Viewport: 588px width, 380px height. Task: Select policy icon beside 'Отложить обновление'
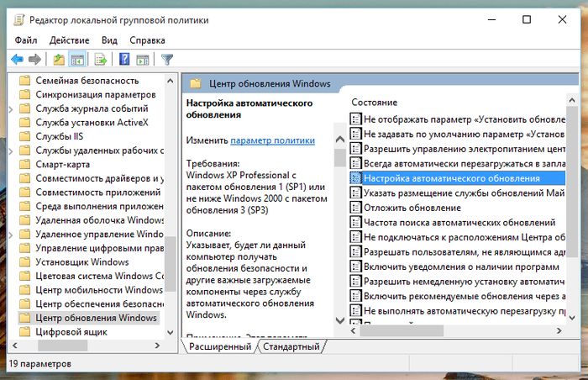[x=355, y=208]
